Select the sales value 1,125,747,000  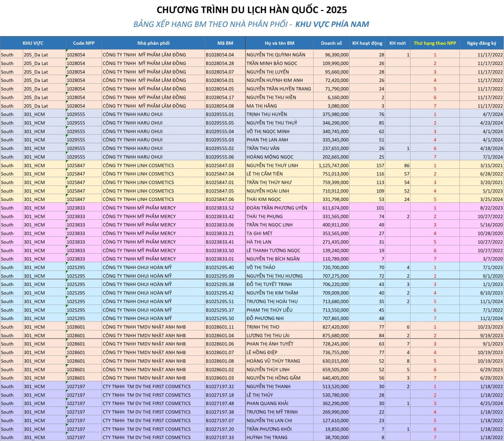tap(334, 165)
